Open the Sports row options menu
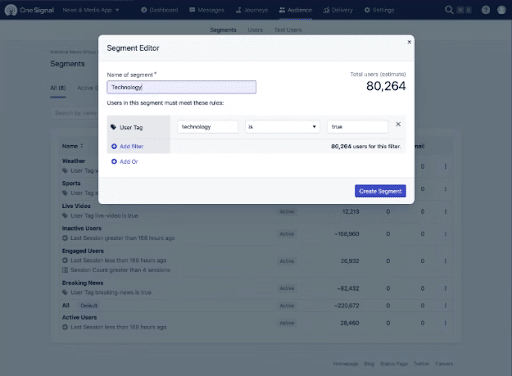Image resolution: width=512 pixels, height=376 pixels. point(445,189)
